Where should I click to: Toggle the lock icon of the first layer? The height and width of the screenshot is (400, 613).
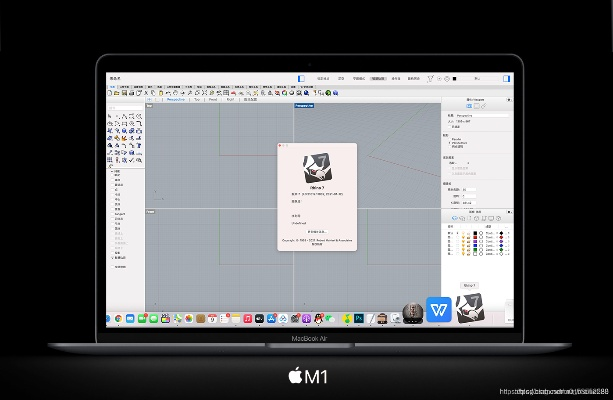tap(470, 235)
